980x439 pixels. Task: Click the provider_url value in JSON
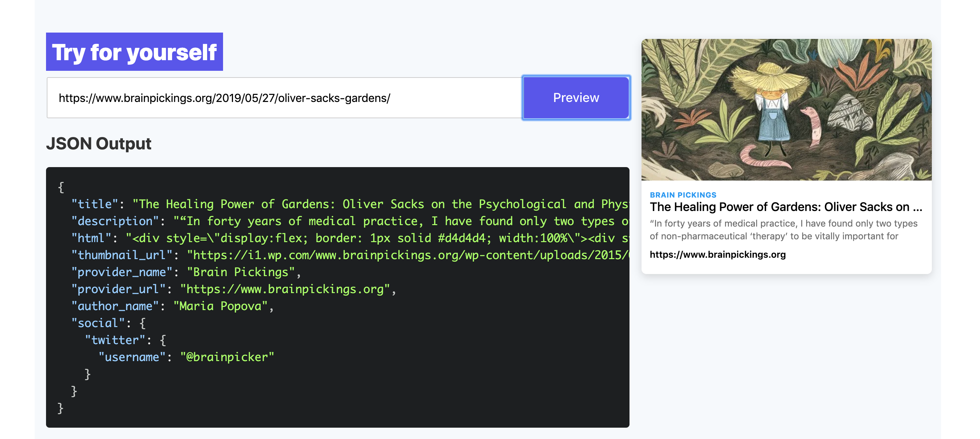(x=285, y=290)
